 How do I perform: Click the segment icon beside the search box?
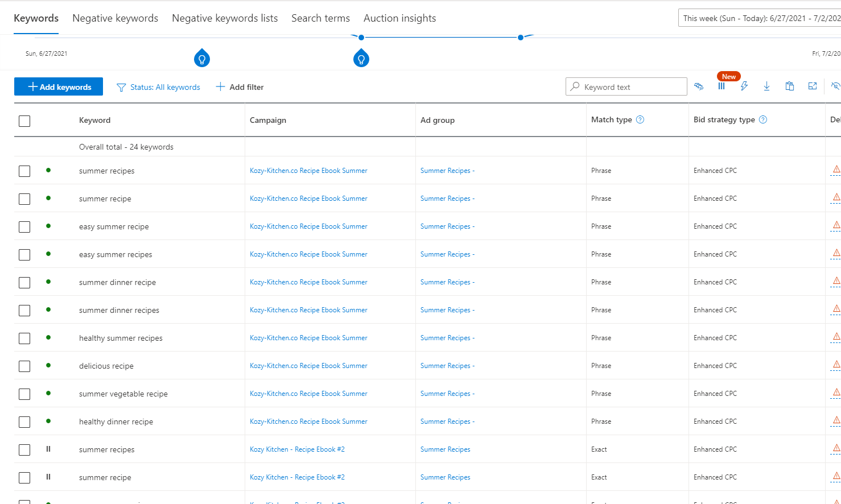point(699,86)
